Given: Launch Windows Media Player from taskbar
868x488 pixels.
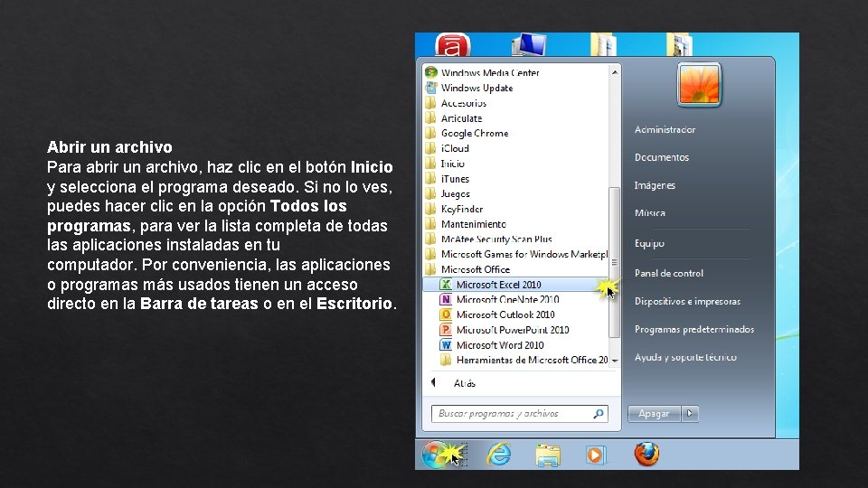Looking at the screenshot, I should pos(596,455).
